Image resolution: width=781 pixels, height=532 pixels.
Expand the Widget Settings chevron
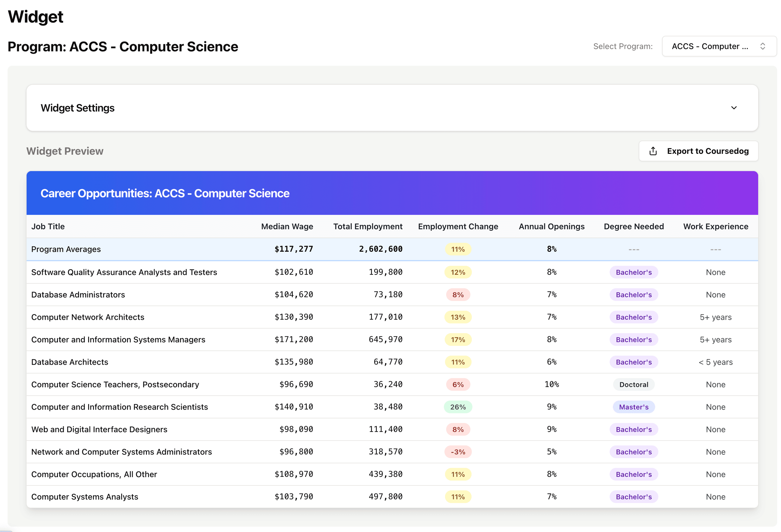point(734,108)
